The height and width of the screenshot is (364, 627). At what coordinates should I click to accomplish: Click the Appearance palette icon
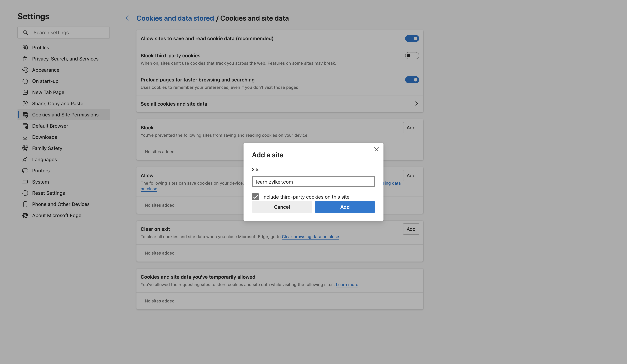coord(25,70)
